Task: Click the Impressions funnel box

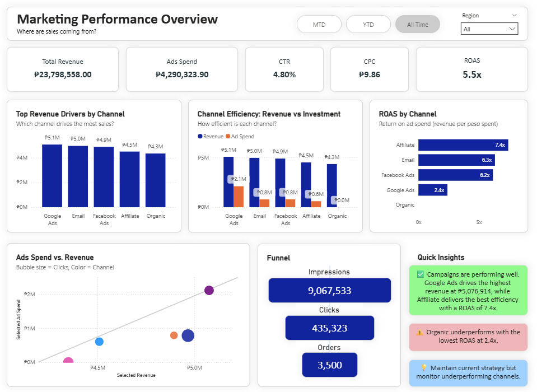Action: pyautogui.click(x=329, y=291)
